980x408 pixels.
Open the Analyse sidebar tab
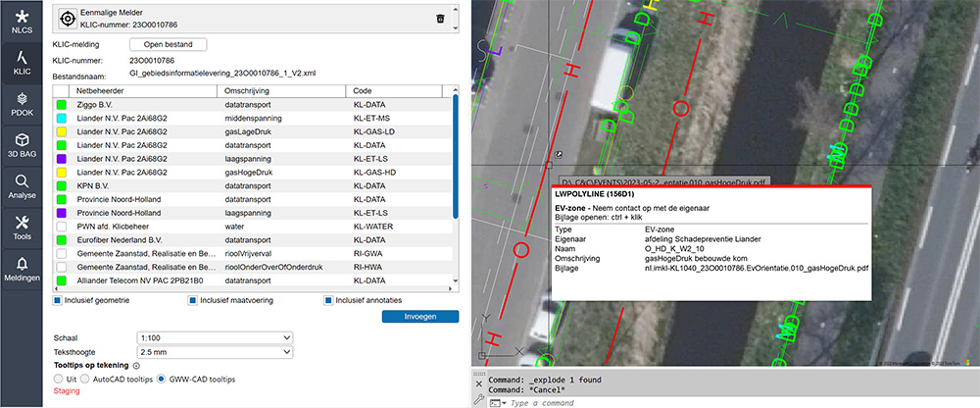point(22,187)
